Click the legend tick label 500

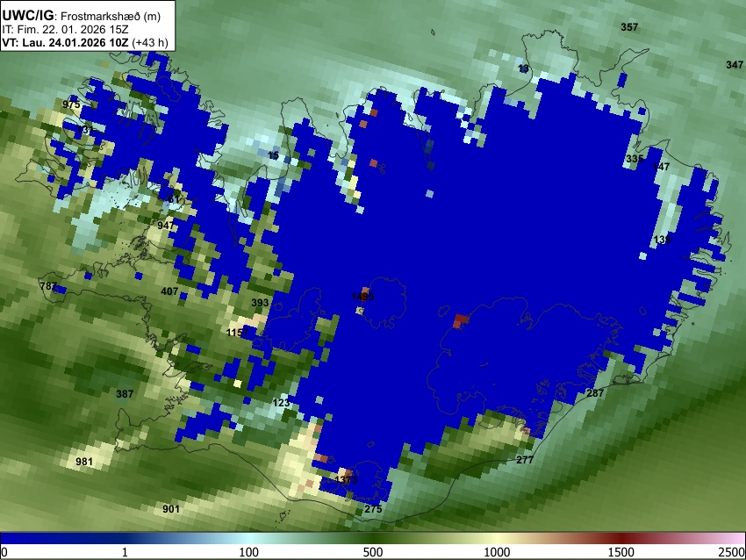click(372, 552)
